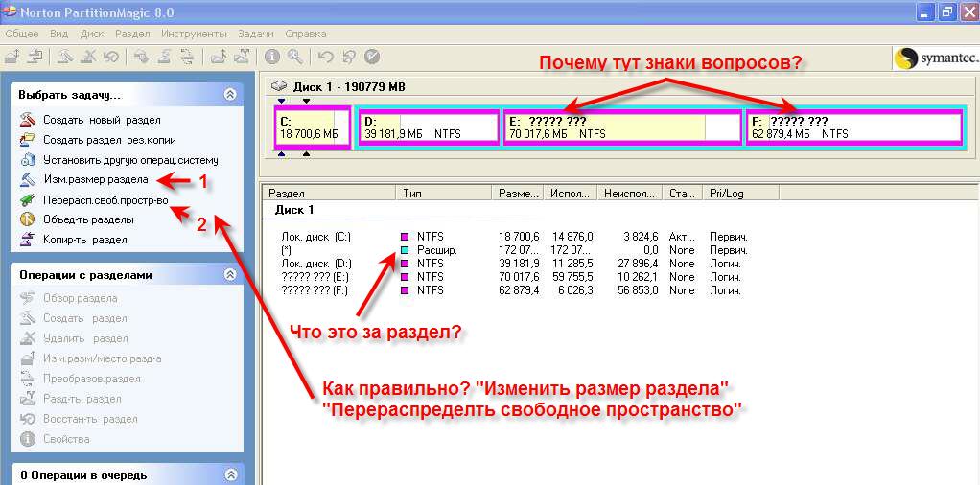Click cyan color square beside Расшир.
This screenshot has width=980, height=485.
pyautogui.click(x=405, y=250)
